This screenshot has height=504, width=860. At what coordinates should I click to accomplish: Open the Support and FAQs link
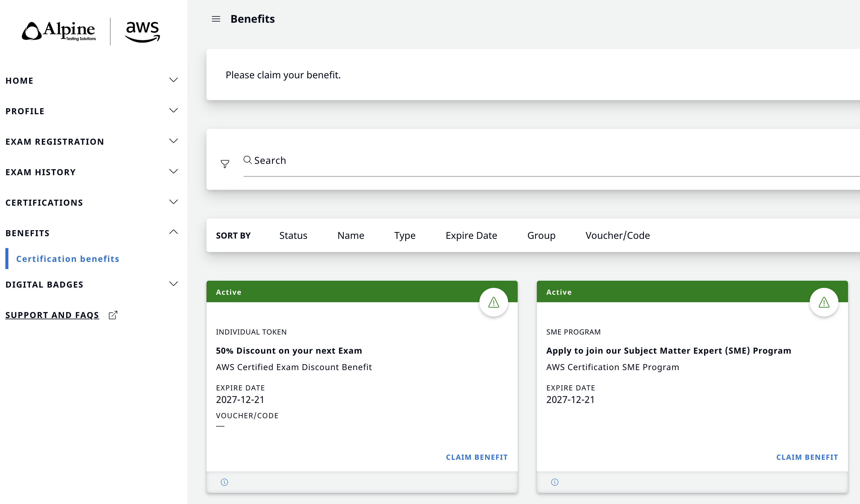pos(52,315)
